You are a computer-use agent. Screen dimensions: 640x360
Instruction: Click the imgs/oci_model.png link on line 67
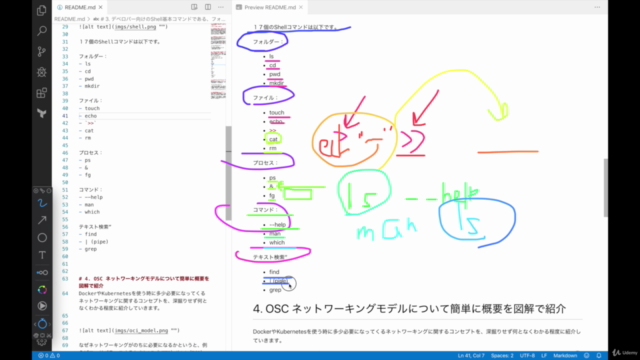141,330
